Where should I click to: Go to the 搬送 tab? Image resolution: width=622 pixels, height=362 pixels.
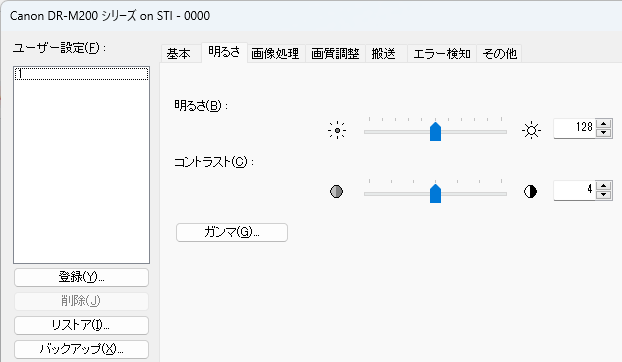click(384, 54)
